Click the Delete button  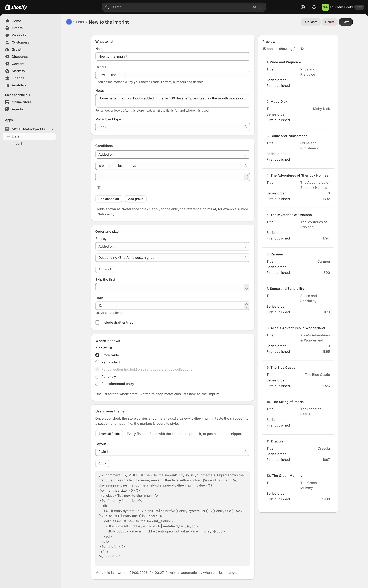click(330, 22)
